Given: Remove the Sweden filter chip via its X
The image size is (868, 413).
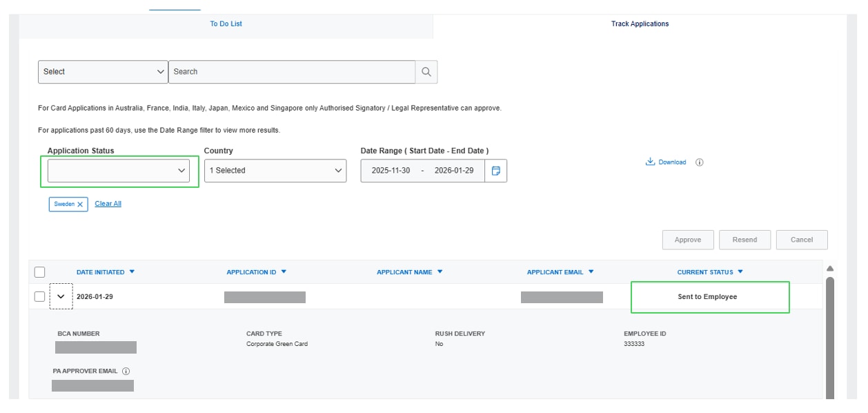Looking at the screenshot, I should click(79, 203).
